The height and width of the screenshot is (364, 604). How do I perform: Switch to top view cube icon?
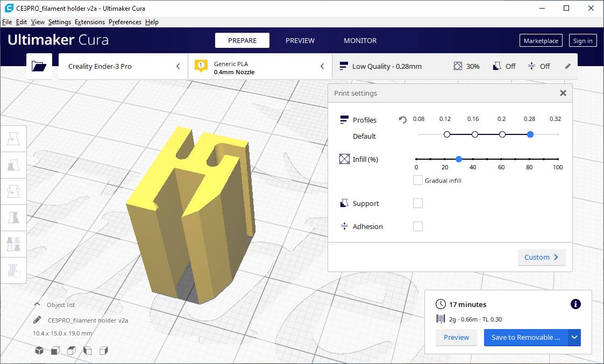[x=71, y=351]
